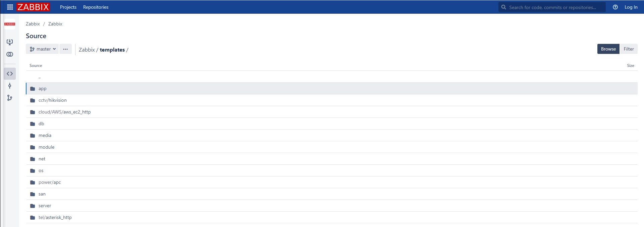Click the media folder icon
Image resolution: width=644 pixels, height=227 pixels.
click(33, 136)
